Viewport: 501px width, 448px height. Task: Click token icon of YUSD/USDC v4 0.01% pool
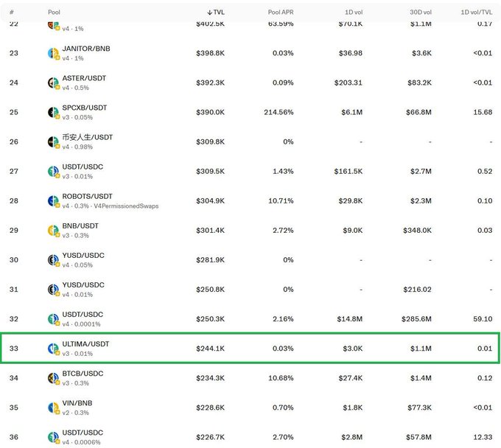[x=54, y=290]
